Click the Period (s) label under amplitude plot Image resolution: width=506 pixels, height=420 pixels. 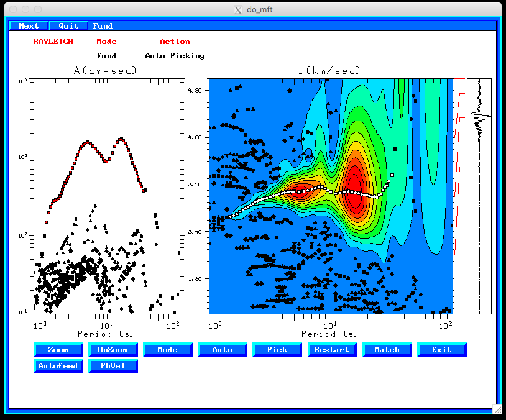105,334
